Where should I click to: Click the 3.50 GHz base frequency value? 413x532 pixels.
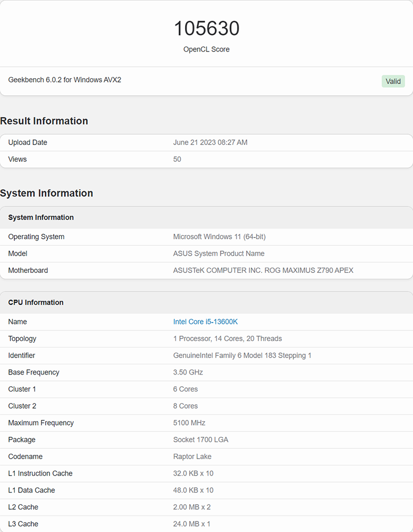pyautogui.click(x=188, y=372)
